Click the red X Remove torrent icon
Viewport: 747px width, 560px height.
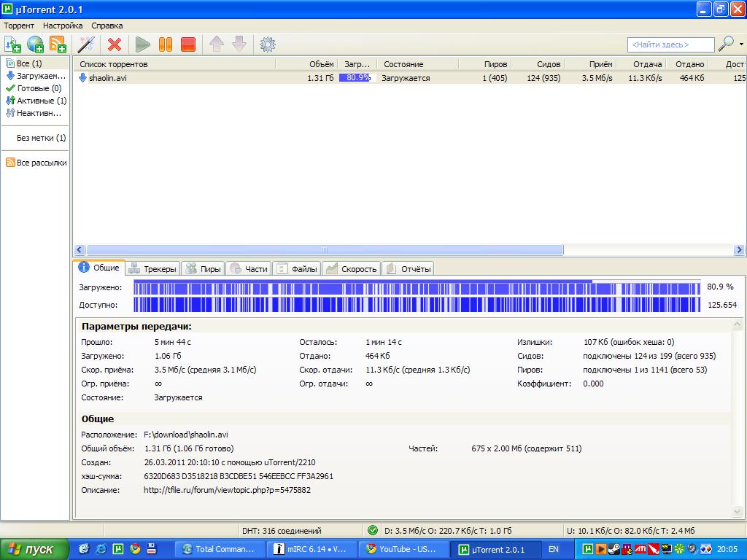(x=115, y=44)
